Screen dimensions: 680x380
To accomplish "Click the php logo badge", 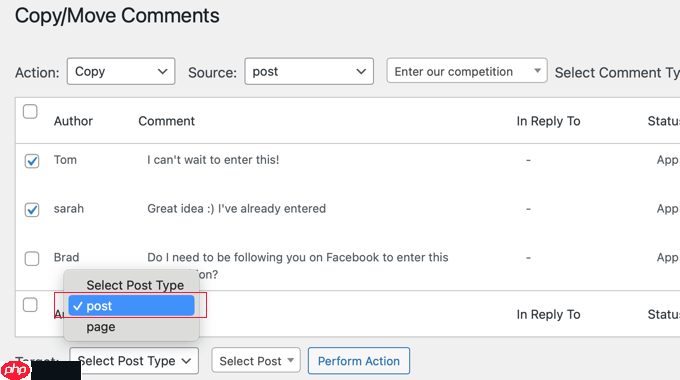I will pyautogui.click(x=16, y=370).
